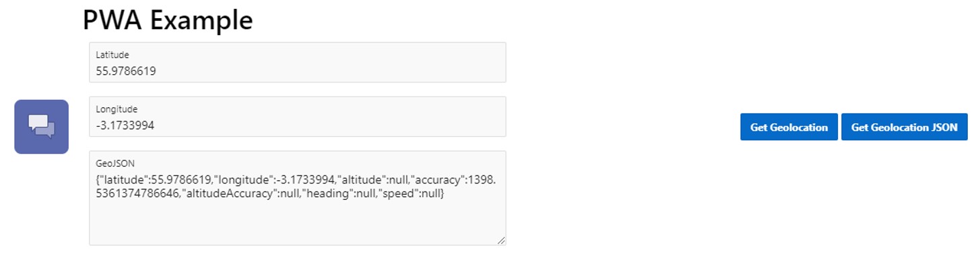
Task: Focus the Longitude input field
Action: click(298, 117)
